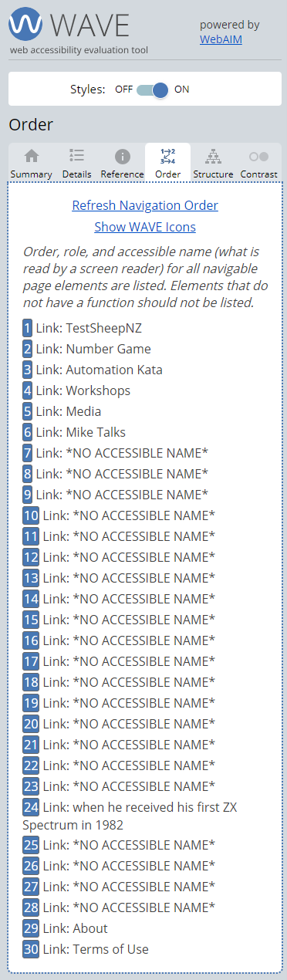Open the WebAIM link
This screenshot has width=287, height=980.
coord(221,39)
